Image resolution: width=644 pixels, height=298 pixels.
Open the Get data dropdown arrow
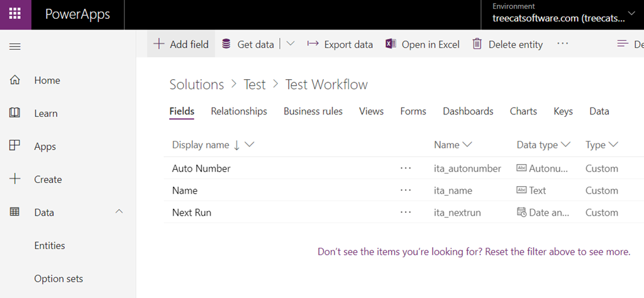(x=291, y=44)
